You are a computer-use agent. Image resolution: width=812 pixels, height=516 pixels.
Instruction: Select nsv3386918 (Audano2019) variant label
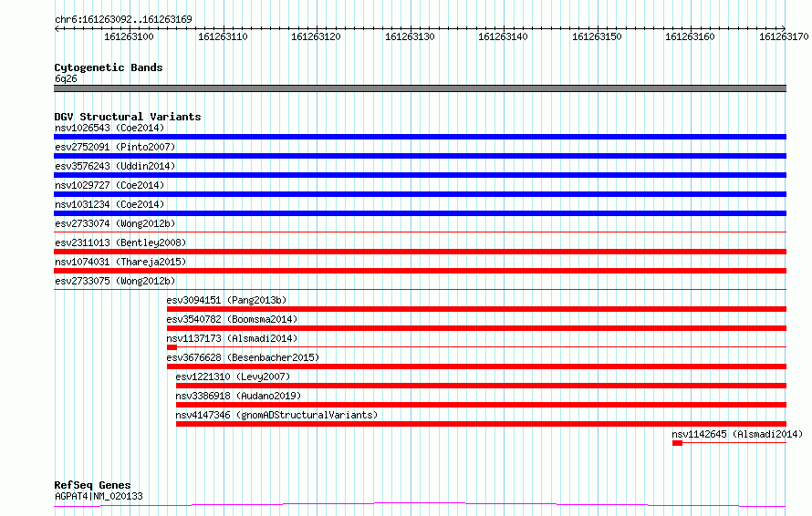[238, 396]
